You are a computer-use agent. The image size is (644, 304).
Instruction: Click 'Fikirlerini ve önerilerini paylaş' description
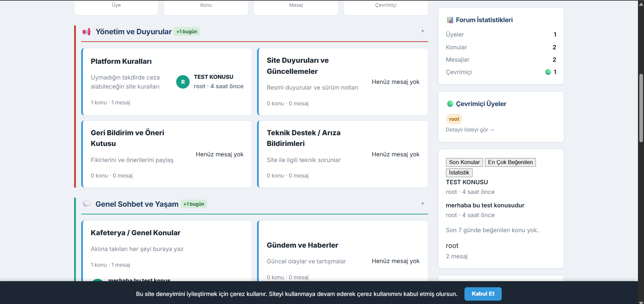click(x=132, y=160)
